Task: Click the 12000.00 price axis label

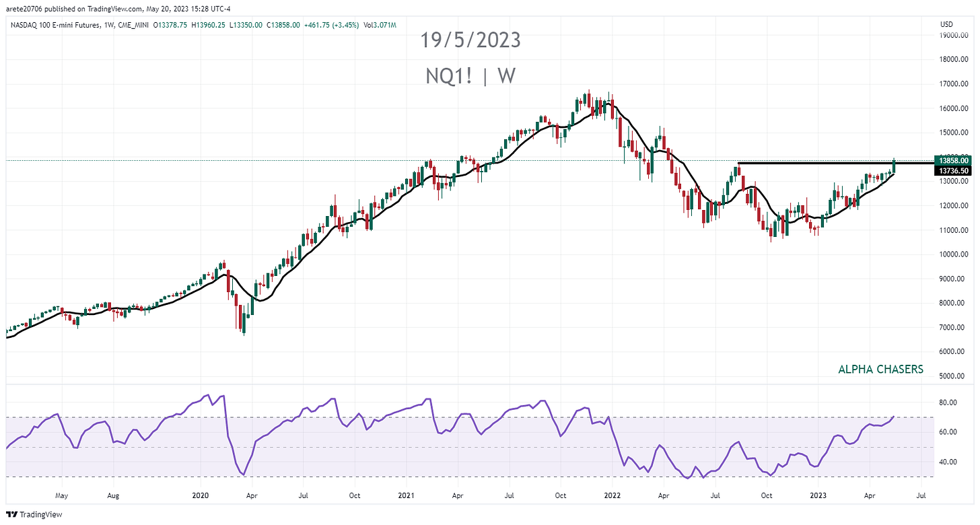Action: click(x=954, y=206)
